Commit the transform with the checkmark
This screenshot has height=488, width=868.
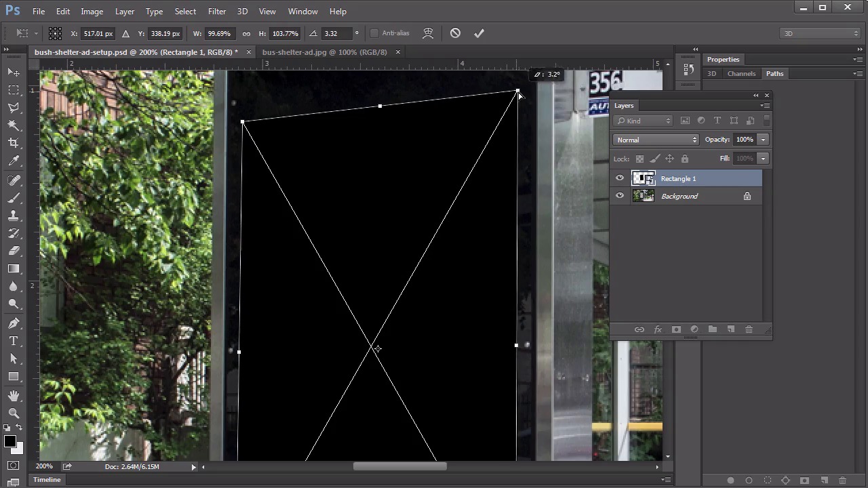479,33
